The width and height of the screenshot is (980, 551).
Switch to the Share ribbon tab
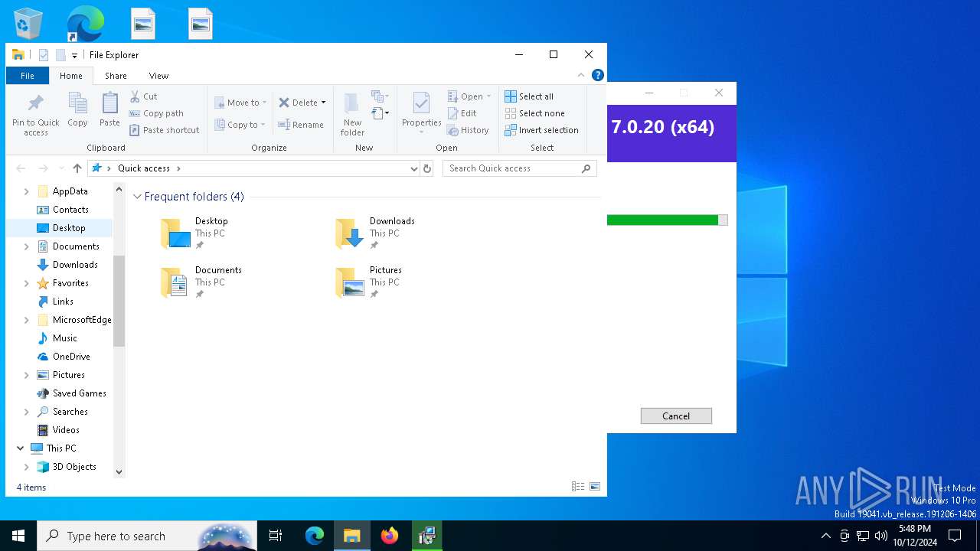pyautogui.click(x=116, y=76)
